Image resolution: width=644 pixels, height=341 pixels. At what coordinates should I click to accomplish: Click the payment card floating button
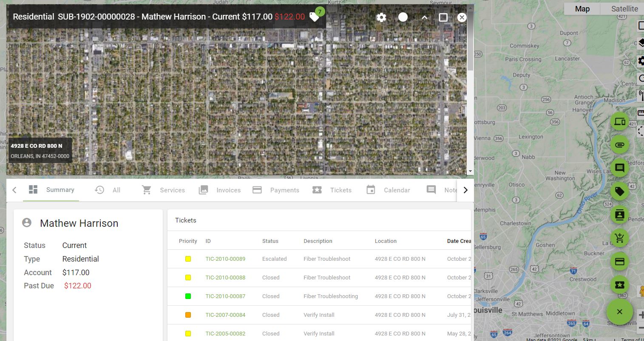[620, 261]
